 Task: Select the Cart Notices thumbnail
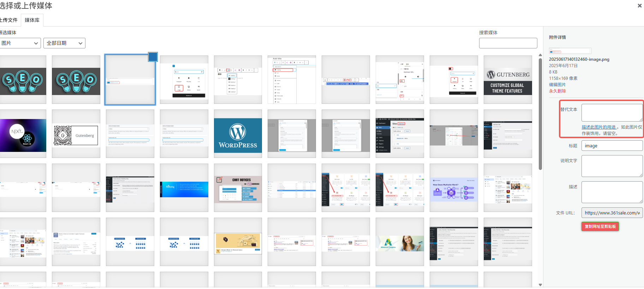click(x=238, y=188)
